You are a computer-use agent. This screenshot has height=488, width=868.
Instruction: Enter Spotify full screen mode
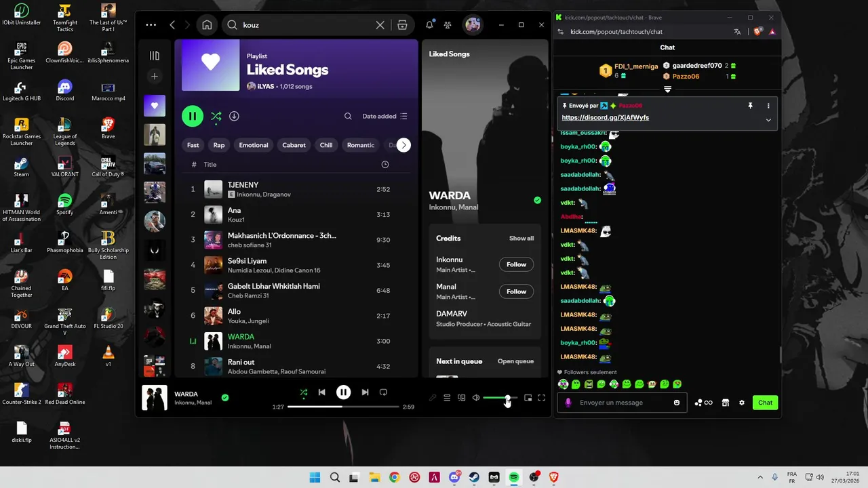pyautogui.click(x=541, y=398)
